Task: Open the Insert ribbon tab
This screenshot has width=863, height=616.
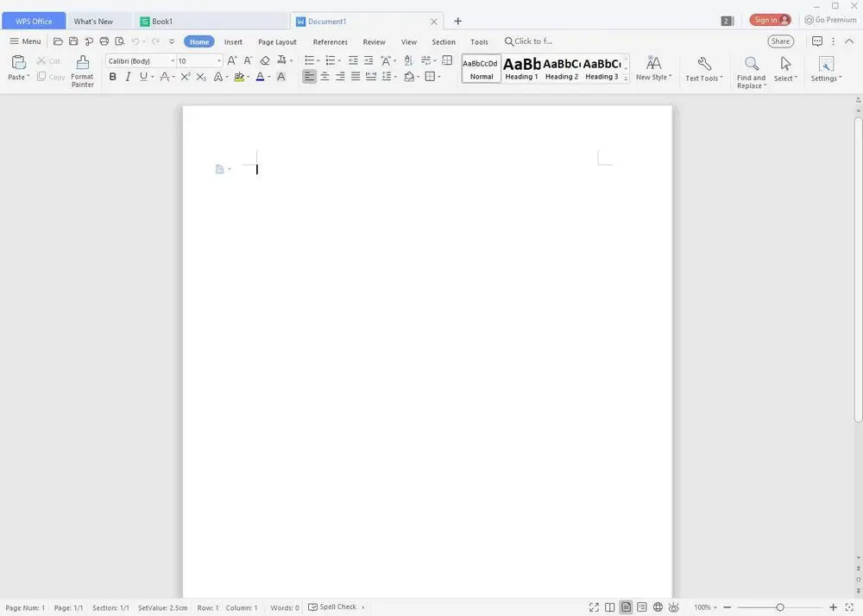Action: [233, 41]
